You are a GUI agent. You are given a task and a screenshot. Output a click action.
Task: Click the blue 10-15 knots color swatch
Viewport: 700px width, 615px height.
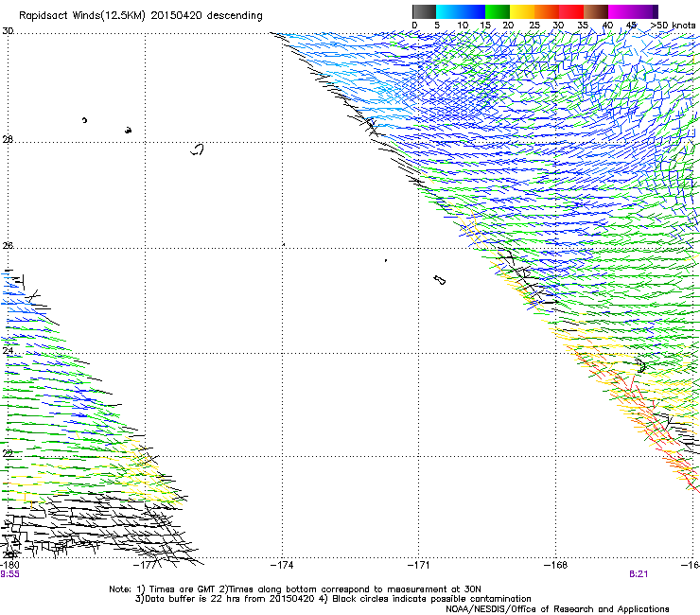pos(473,11)
